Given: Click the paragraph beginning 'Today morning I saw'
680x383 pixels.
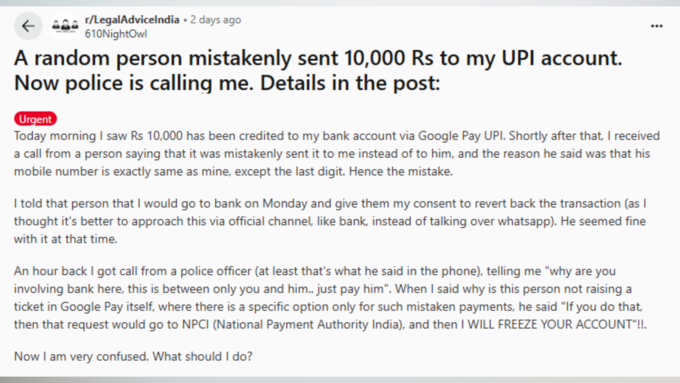Looking at the screenshot, I should pyautogui.click(x=337, y=154).
